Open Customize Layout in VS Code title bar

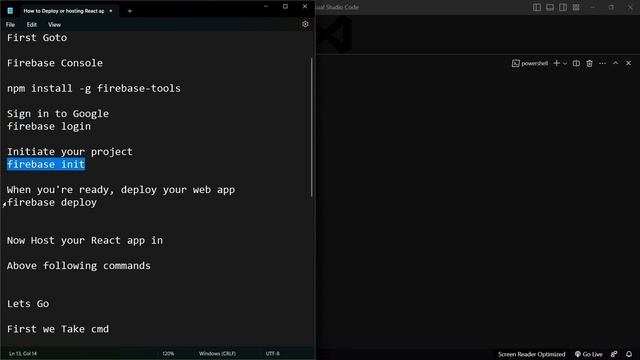[576, 7]
